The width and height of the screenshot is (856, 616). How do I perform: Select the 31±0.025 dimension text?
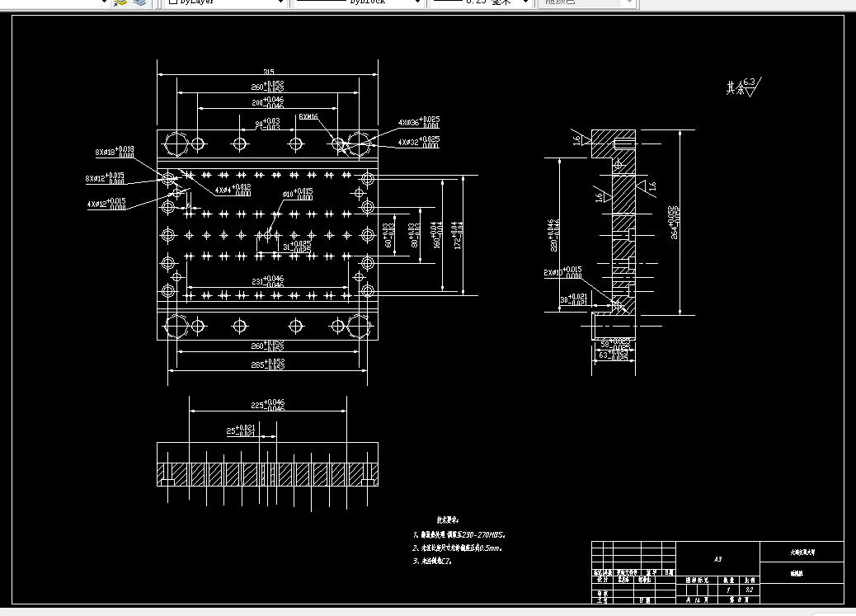click(296, 247)
